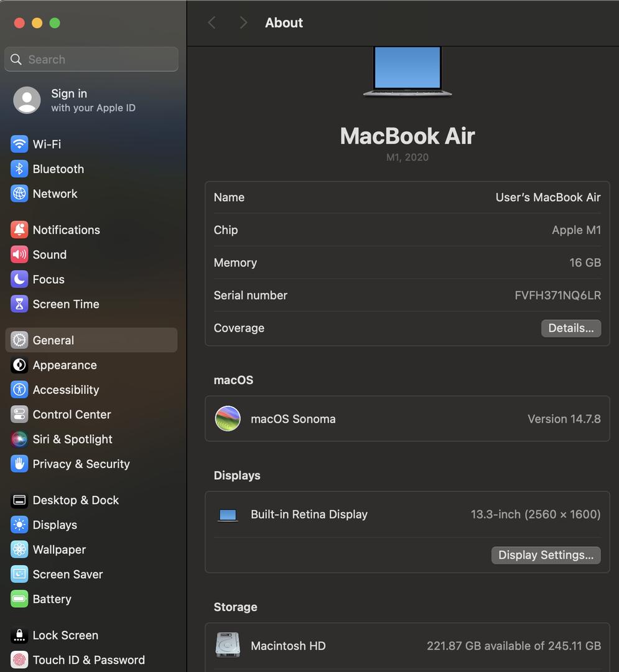Click the Coverage label

(239, 329)
